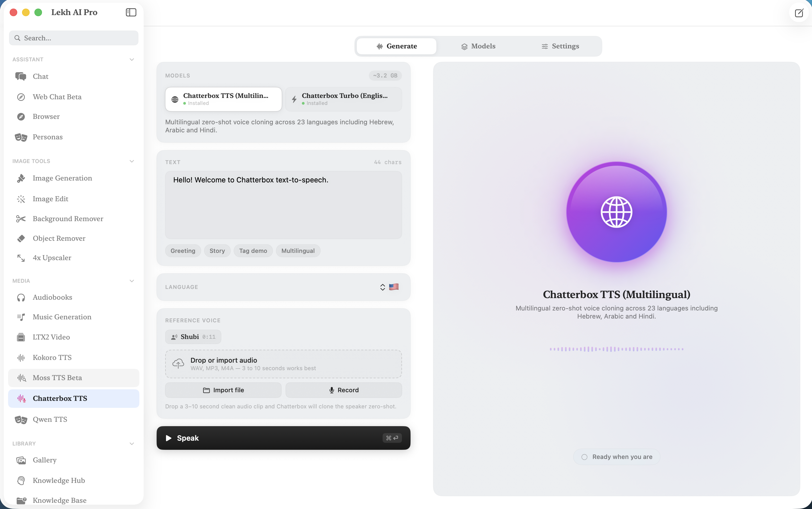The height and width of the screenshot is (509, 812).
Task: Focus the Search field
Action: pos(74,38)
